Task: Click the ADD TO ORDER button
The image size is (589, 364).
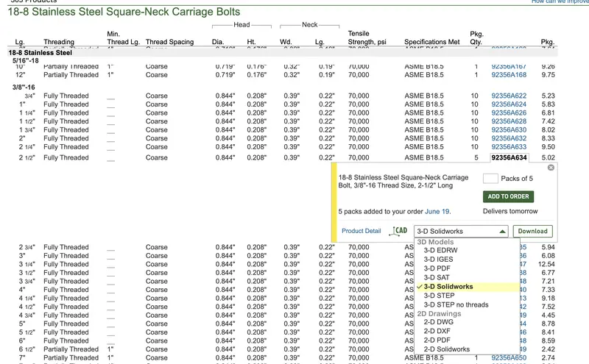Action: [508, 196]
